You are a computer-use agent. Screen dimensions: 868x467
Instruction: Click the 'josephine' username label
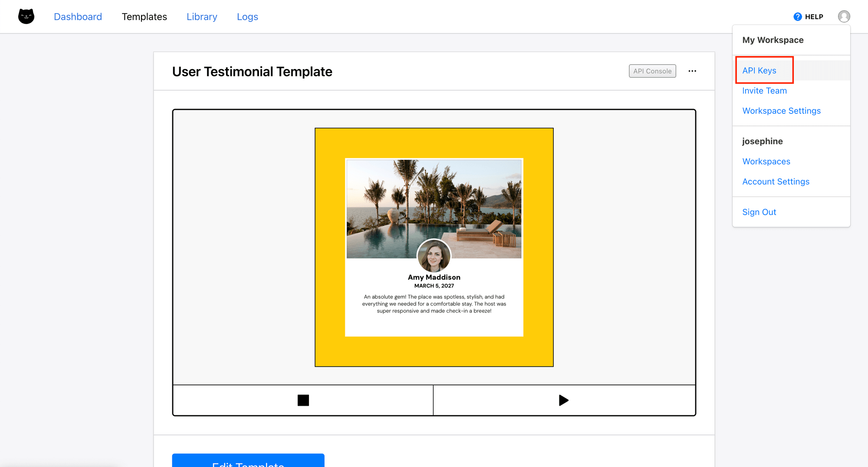[762, 141]
